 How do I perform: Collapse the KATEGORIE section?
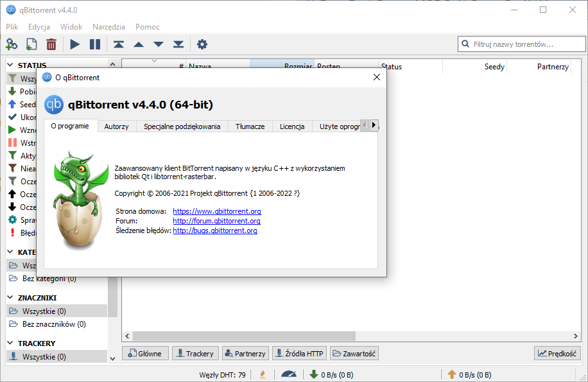tap(10, 252)
